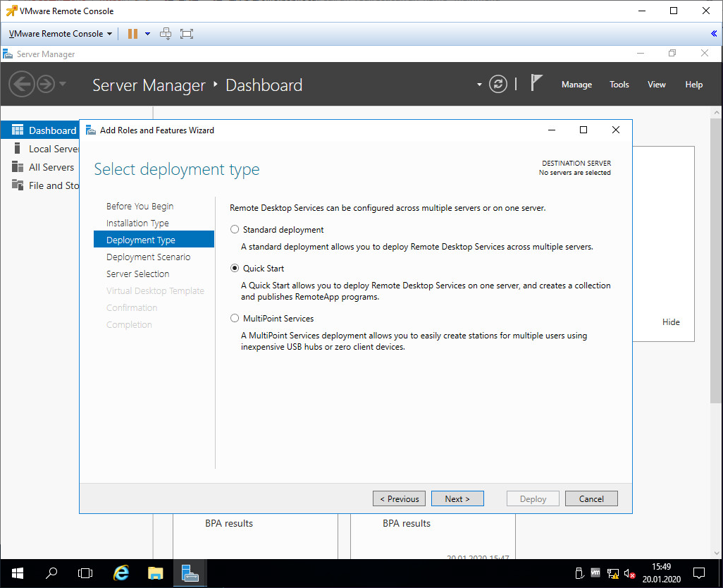Select Local Server in the sidebar
The width and height of the screenshot is (723, 588).
41,149
